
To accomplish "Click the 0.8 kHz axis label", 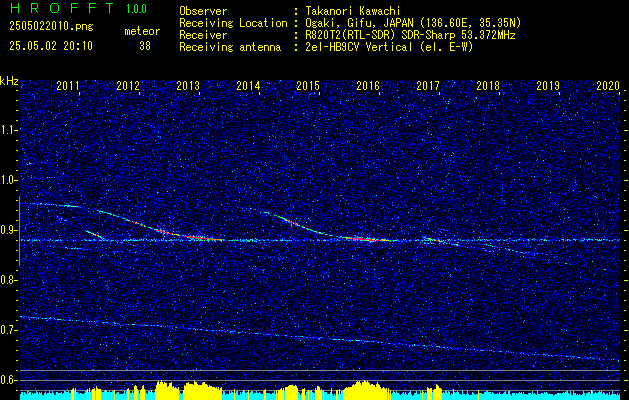I will 8,280.
